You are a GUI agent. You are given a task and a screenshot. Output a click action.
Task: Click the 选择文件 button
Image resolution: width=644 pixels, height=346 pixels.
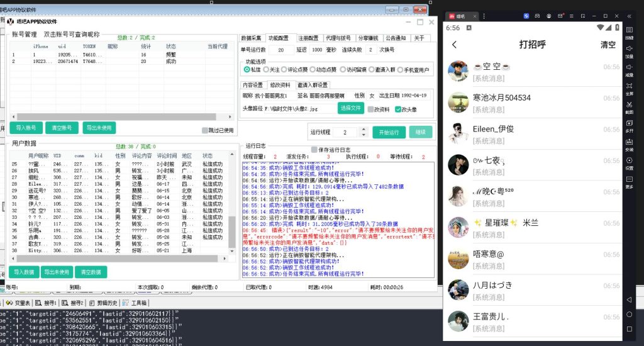(350, 108)
